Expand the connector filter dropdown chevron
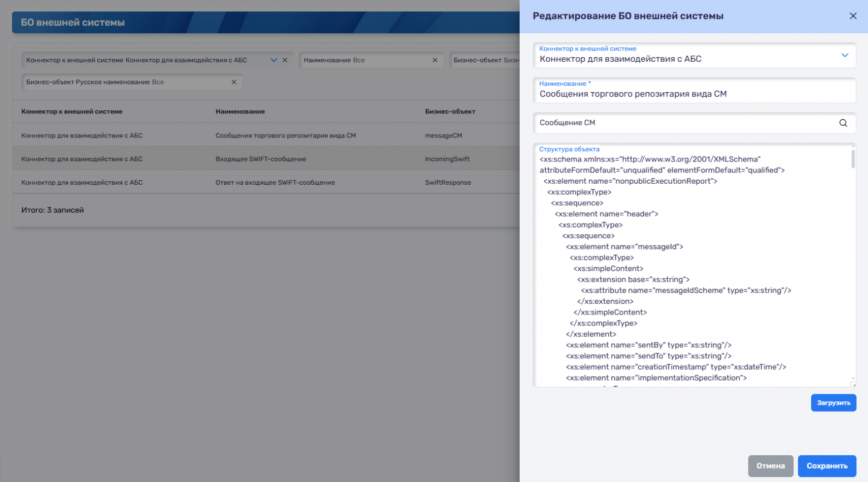The width and height of the screenshot is (868, 482). tap(274, 60)
